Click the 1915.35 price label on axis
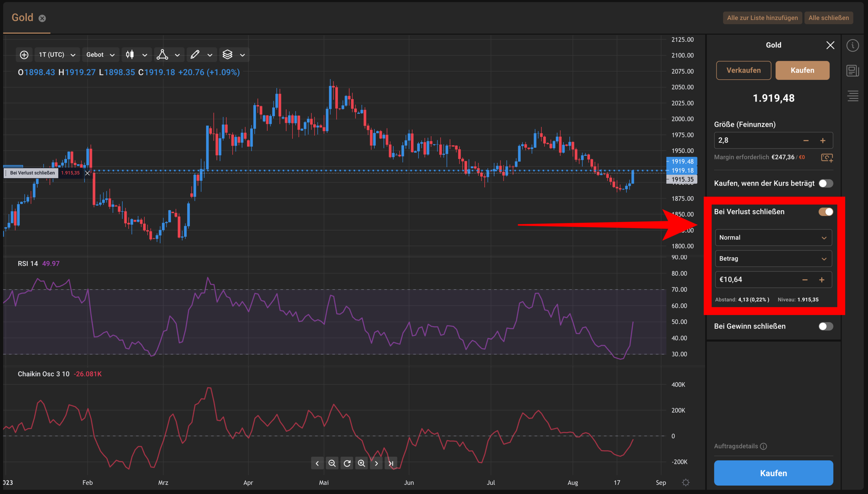Image resolution: width=868 pixels, height=494 pixels. tap(682, 180)
